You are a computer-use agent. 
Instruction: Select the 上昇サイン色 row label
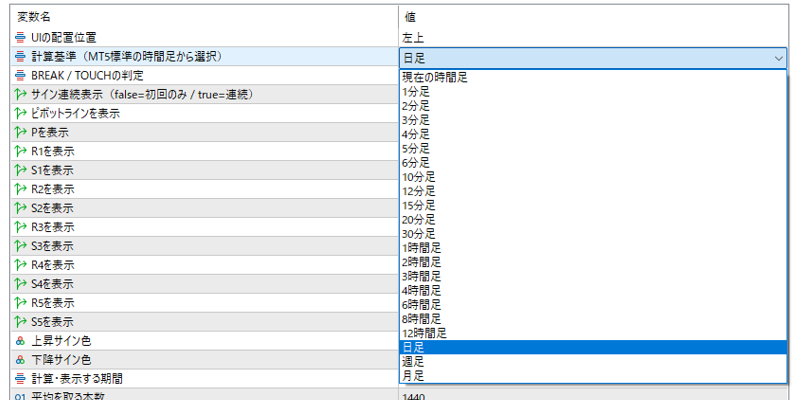pyautogui.click(x=61, y=341)
